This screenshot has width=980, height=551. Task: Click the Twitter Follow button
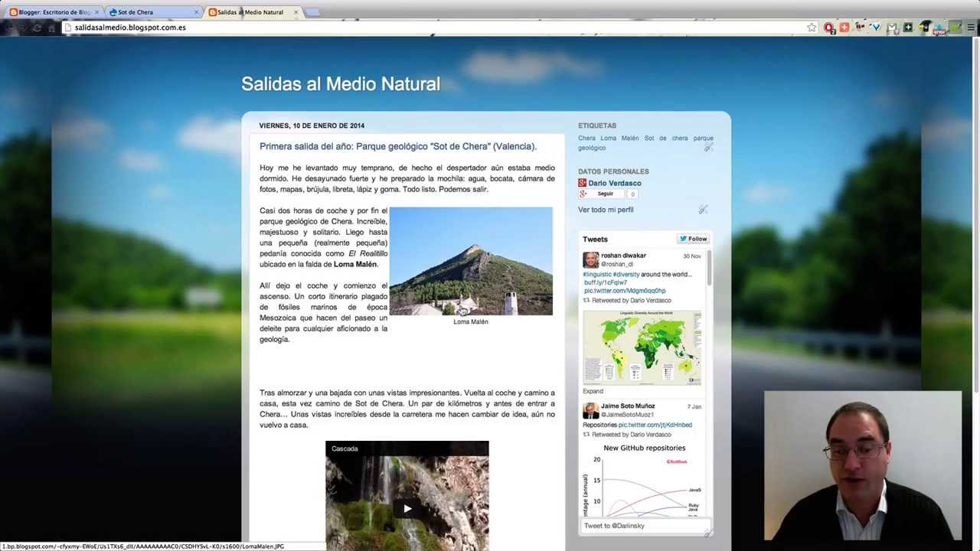[693, 239]
